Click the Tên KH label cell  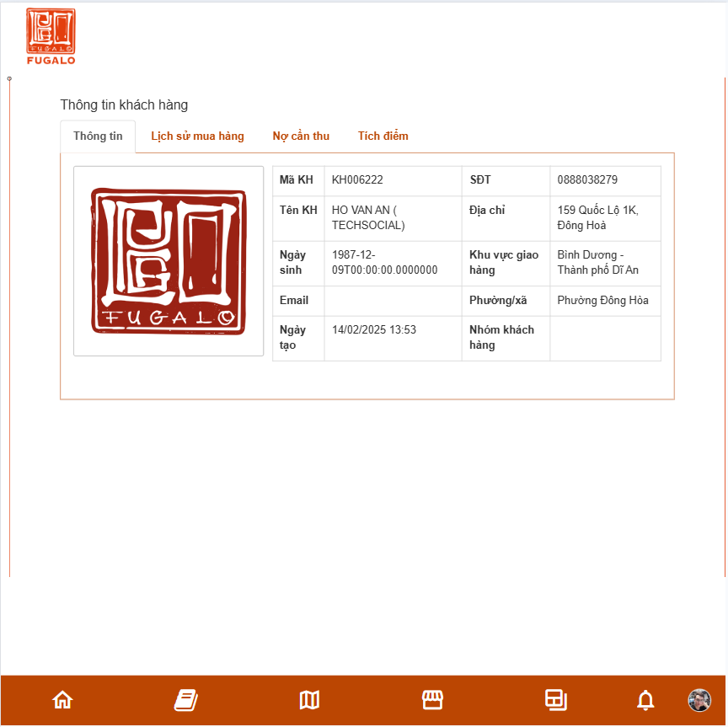click(298, 218)
